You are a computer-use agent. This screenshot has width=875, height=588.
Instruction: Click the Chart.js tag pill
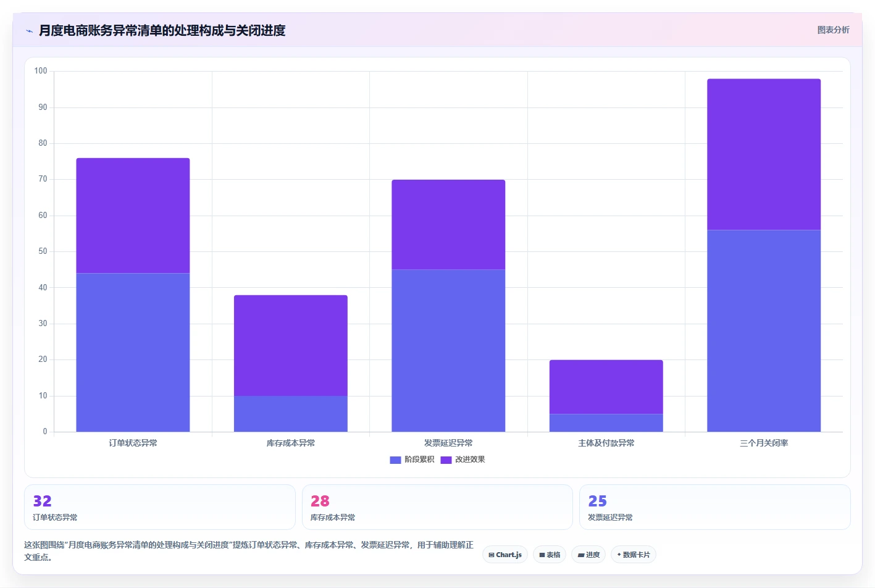click(x=505, y=555)
